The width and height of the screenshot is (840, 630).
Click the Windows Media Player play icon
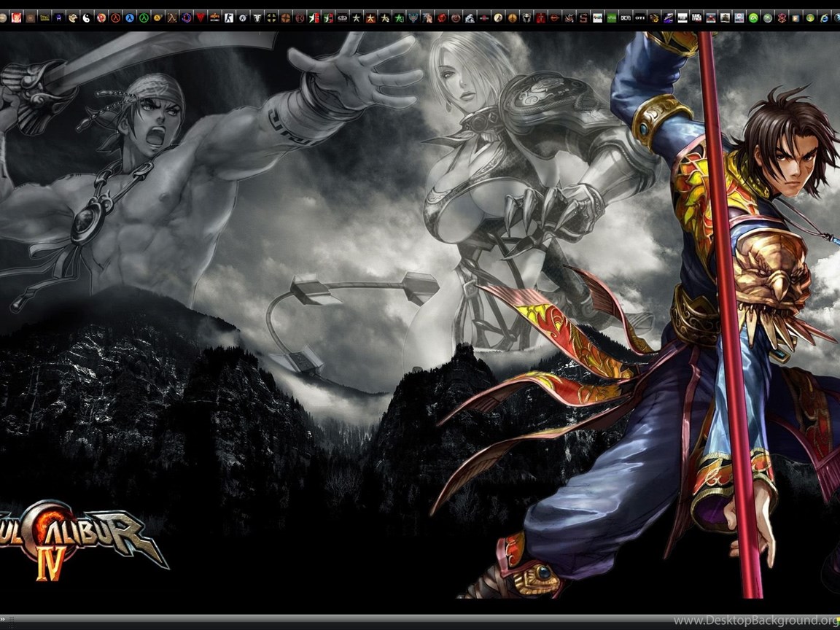click(x=796, y=18)
